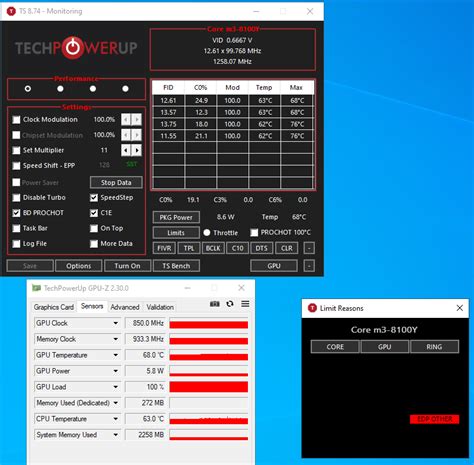Increase Chipset Modulation with right arrow

pos(137,135)
